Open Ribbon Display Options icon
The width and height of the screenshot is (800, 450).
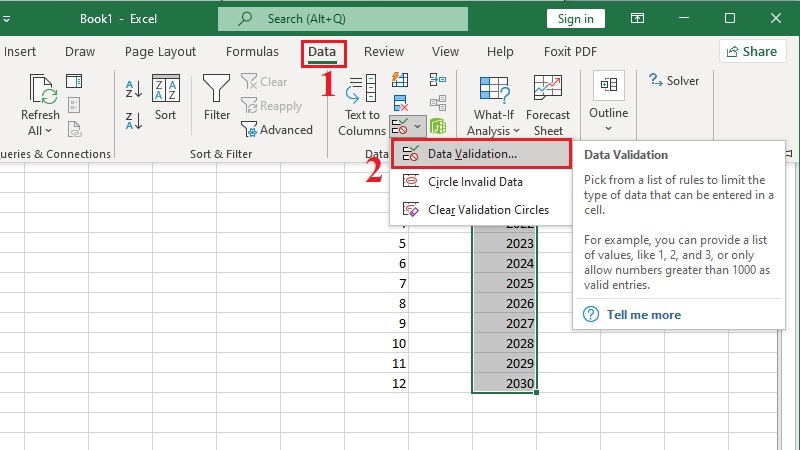click(637, 18)
